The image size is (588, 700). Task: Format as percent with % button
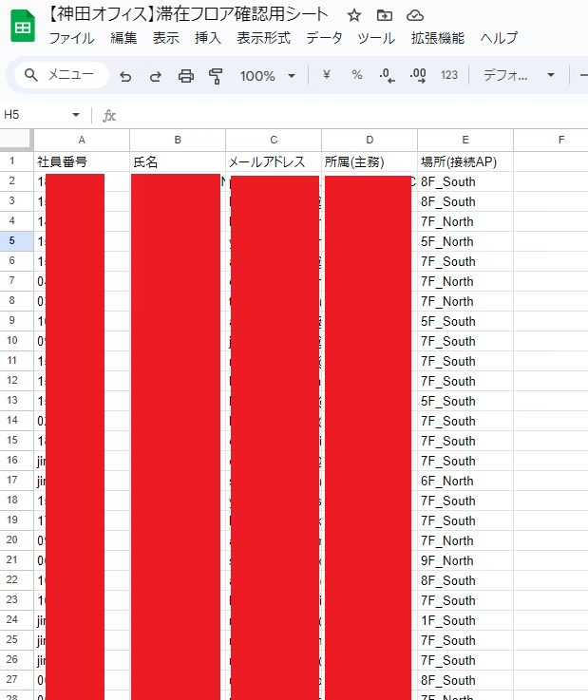pos(357,75)
